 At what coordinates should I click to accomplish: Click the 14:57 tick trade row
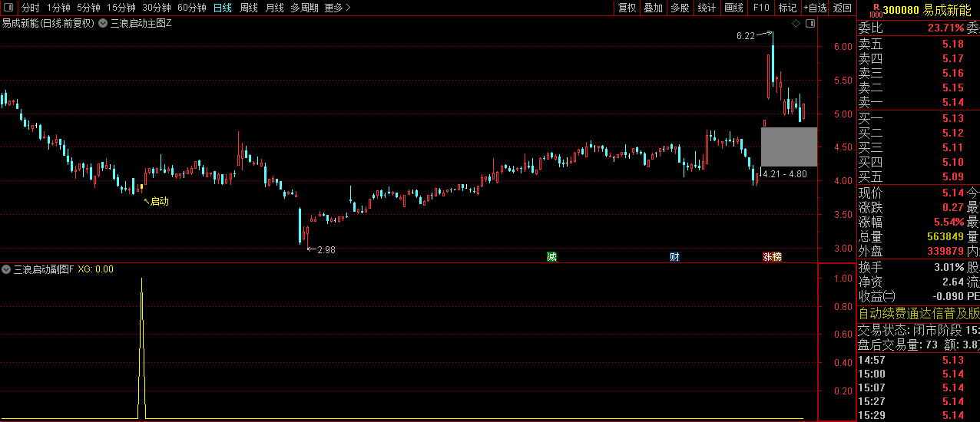coord(918,360)
